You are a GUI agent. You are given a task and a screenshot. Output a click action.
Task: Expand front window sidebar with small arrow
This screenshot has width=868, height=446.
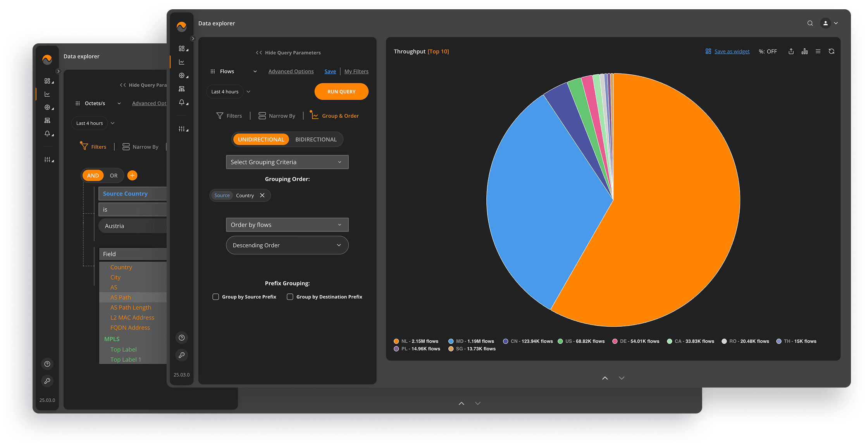tap(193, 39)
